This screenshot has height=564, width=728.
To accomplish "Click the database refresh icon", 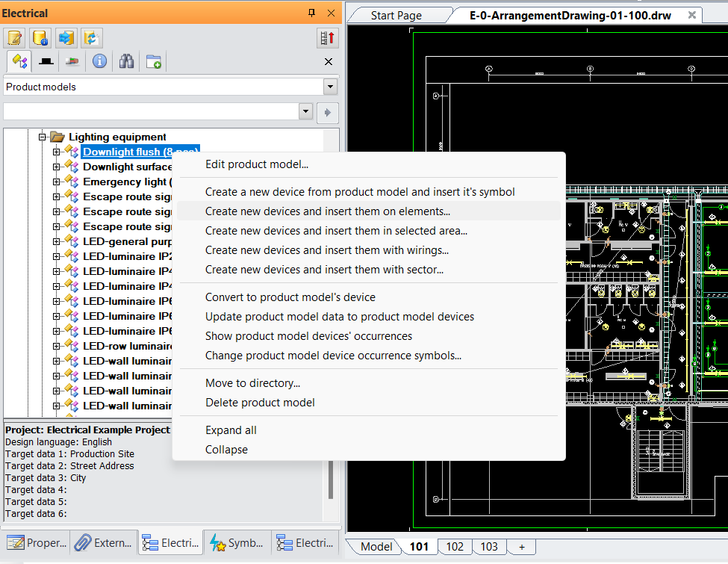I will tap(92, 37).
